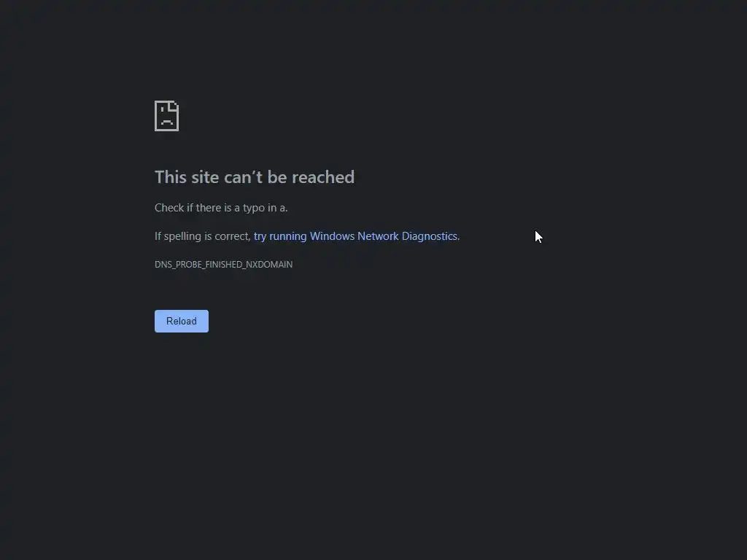Click the word "site" in the heading

[205, 177]
